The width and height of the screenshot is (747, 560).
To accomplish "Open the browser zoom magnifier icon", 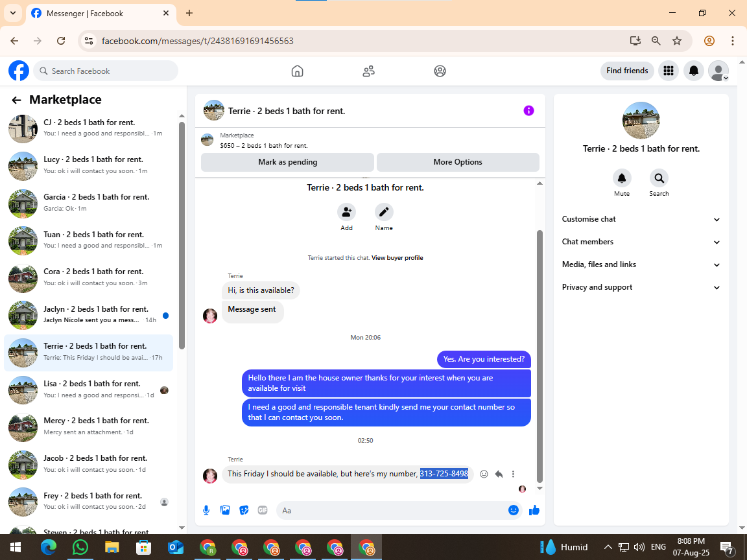I will click(x=656, y=41).
